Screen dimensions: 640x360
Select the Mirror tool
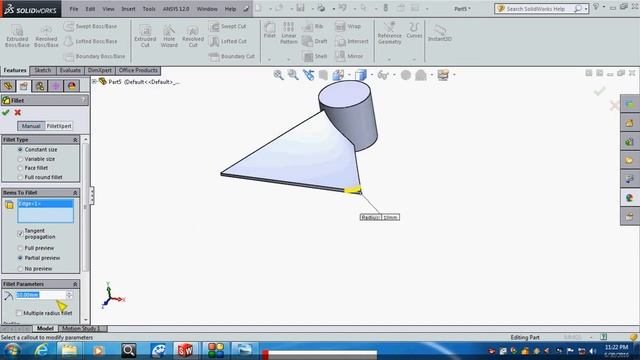[349, 56]
